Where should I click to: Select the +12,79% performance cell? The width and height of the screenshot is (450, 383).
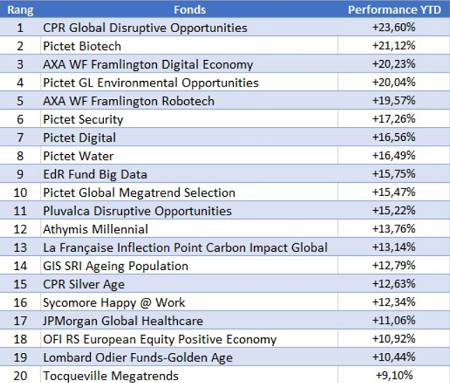394,265
